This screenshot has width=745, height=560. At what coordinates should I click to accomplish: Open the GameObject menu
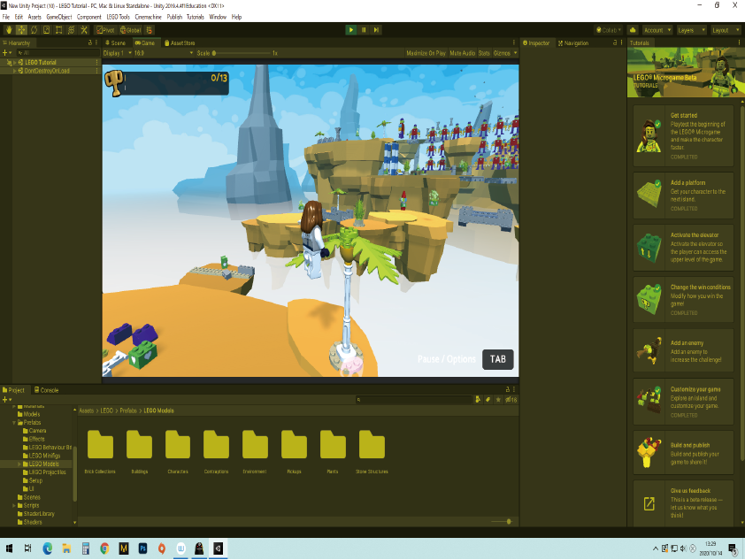click(59, 17)
